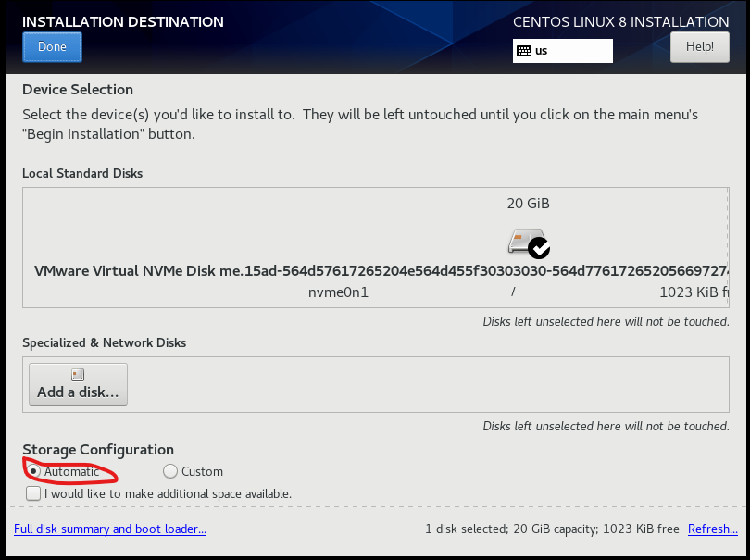750x560 pixels.
Task: Click the 1023 KiB free text on disk
Action: (694, 292)
